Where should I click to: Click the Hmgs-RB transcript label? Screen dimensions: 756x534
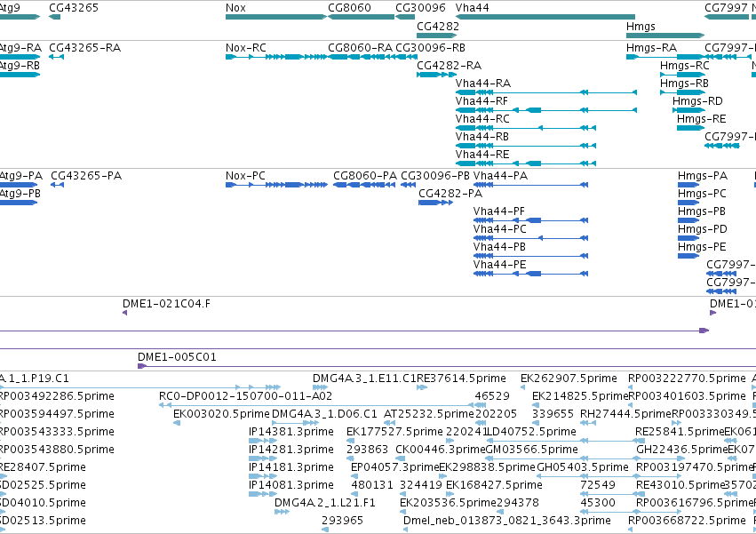(x=684, y=84)
